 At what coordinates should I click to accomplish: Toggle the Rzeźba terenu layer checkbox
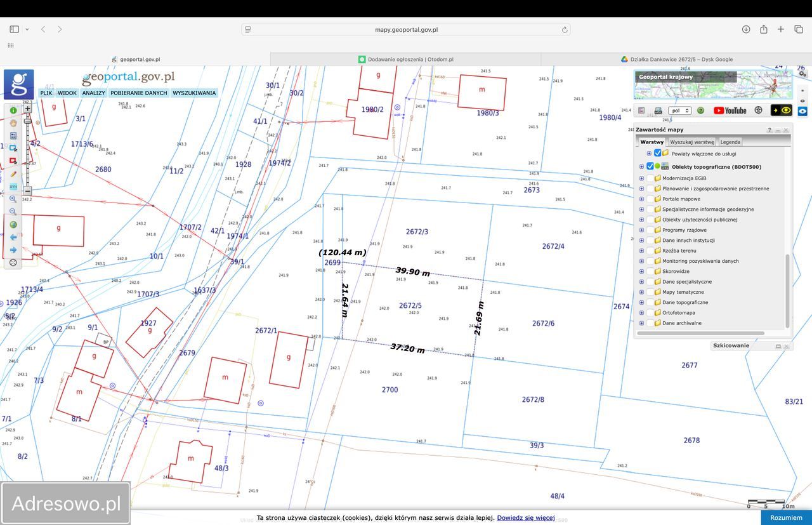tap(650, 251)
